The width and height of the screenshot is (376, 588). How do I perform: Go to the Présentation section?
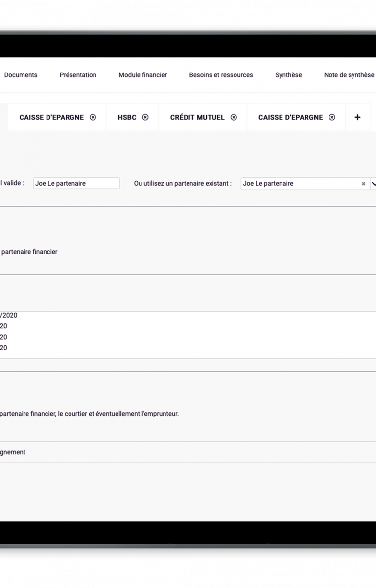78,75
